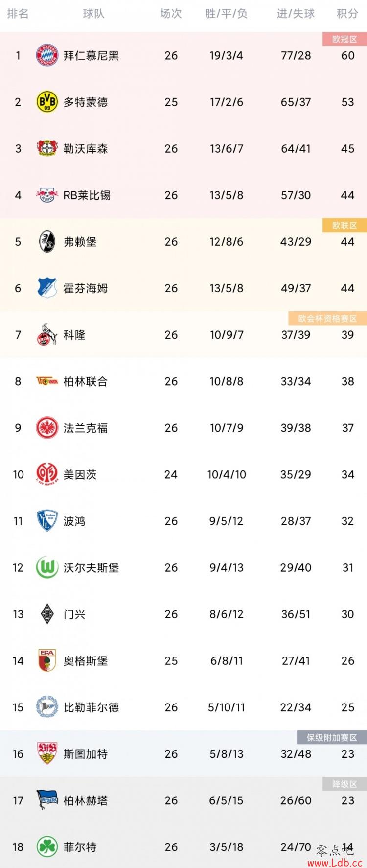367x868 pixels.
Task: Click the 降级区 relegation zone label
Action: pyautogui.click(x=344, y=784)
